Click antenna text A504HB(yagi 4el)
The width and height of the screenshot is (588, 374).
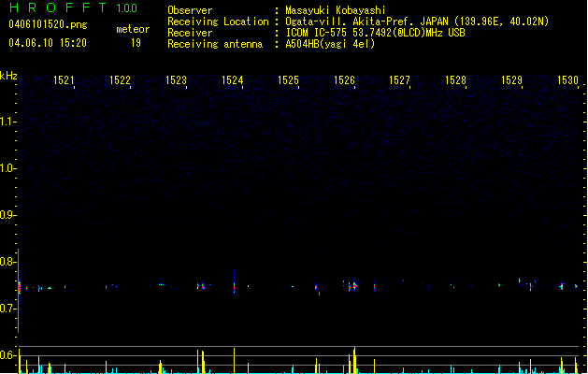330,44
